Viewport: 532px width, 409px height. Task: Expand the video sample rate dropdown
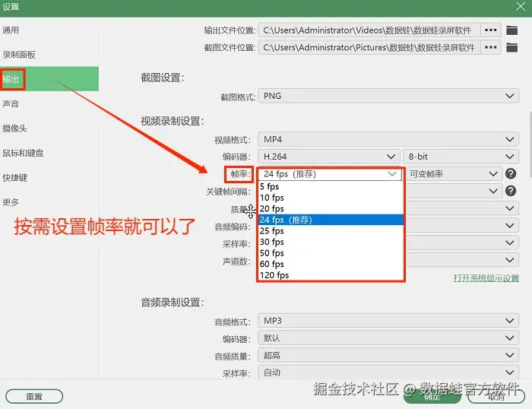(x=462, y=243)
